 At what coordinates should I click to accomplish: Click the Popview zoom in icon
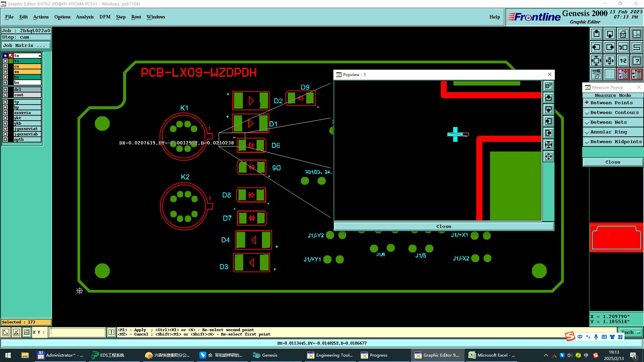pyautogui.click(x=548, y=145)
